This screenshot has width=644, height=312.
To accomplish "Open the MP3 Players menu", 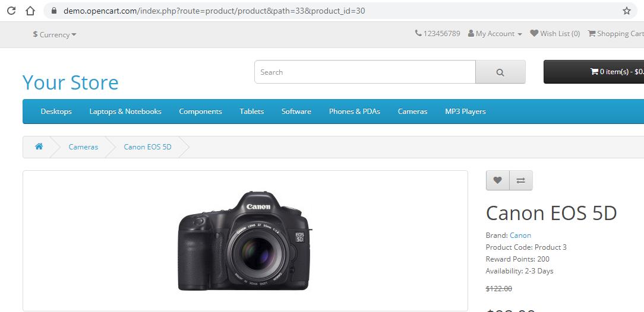I will click(x=465, y=112).
